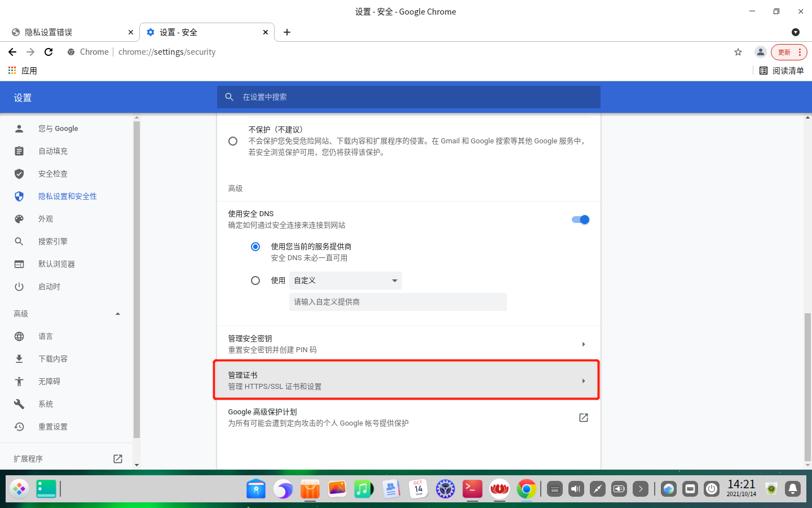The image size is (812, 508).
Task: Close the 隐私设置错误 tab
Action: (x=131, y=32)
